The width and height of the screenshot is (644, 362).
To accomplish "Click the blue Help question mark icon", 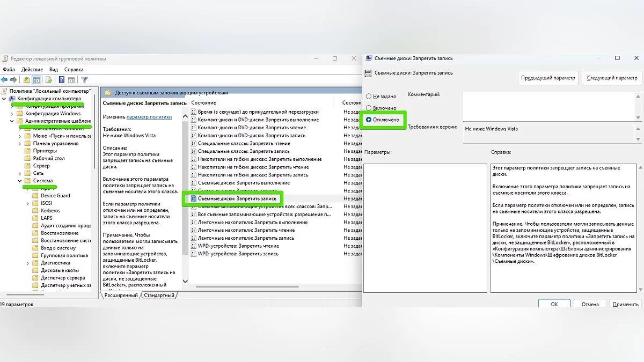I will pyautogui.click(x=62, y=80).
